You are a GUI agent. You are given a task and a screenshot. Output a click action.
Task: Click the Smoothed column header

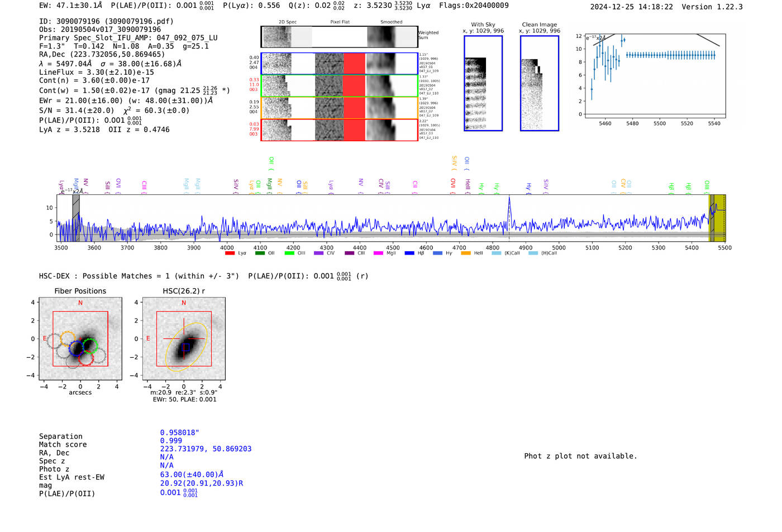tap(391, 22)
